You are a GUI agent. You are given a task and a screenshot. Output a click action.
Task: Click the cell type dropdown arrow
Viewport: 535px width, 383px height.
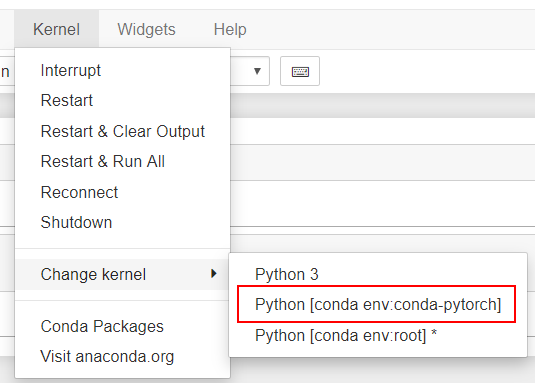pyautogui.click(x=257, y=71)
